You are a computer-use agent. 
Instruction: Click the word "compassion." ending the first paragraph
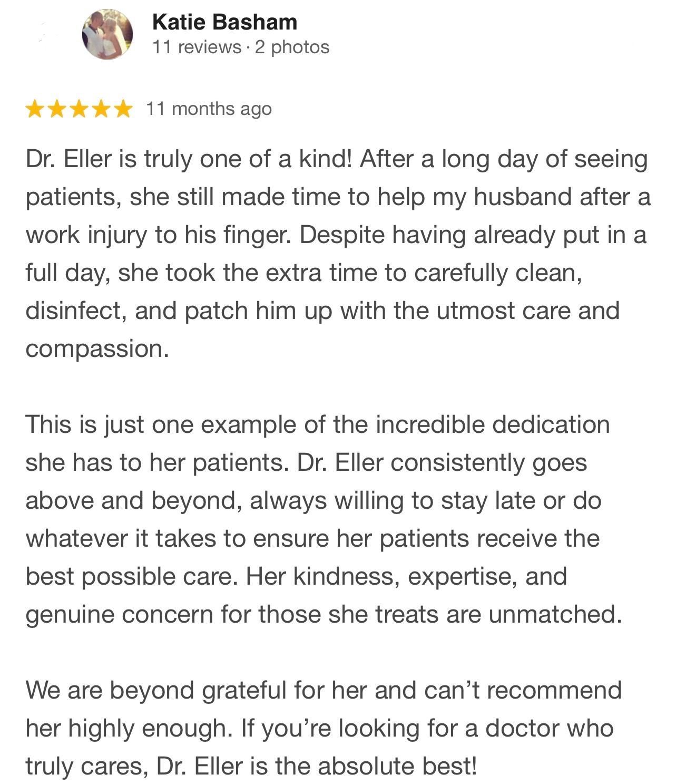click(x=97, y=349)
